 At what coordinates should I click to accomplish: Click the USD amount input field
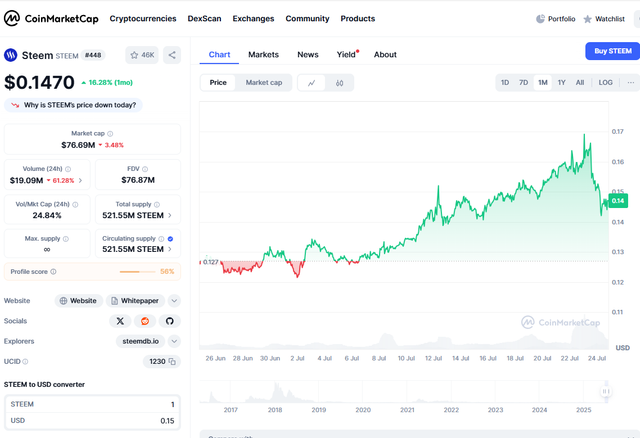click(92, 421)
